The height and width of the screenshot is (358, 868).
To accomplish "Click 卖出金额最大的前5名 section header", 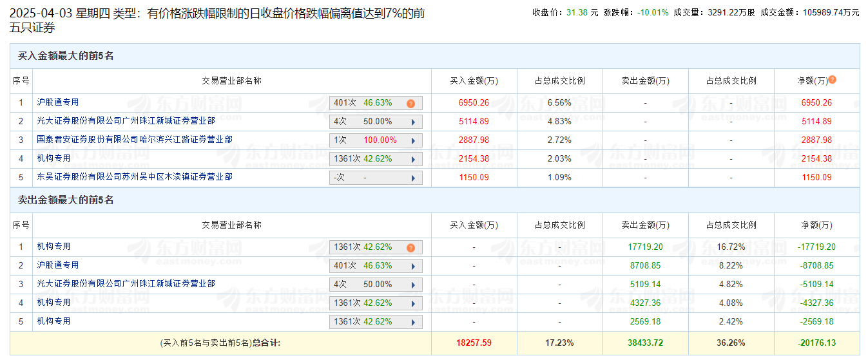I will coord(66,200).
